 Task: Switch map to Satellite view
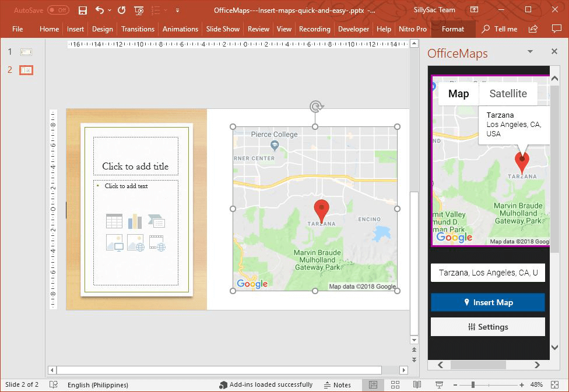(508, 94)
